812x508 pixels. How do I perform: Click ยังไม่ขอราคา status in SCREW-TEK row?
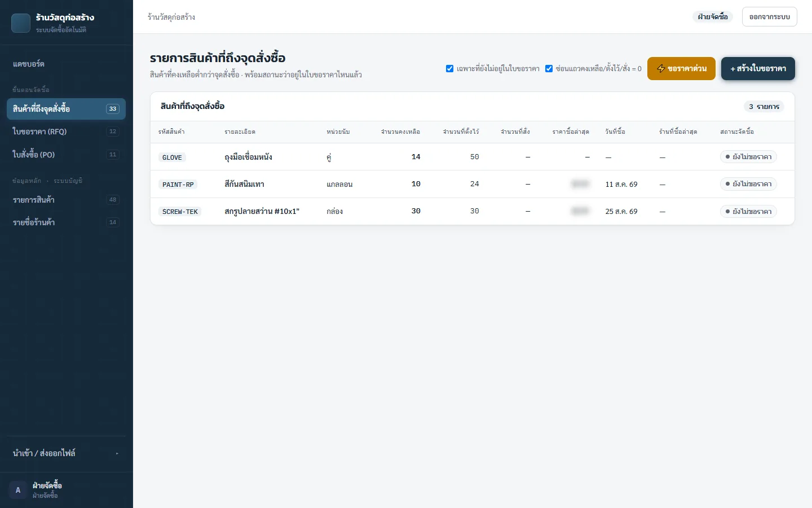coord(748,212)
